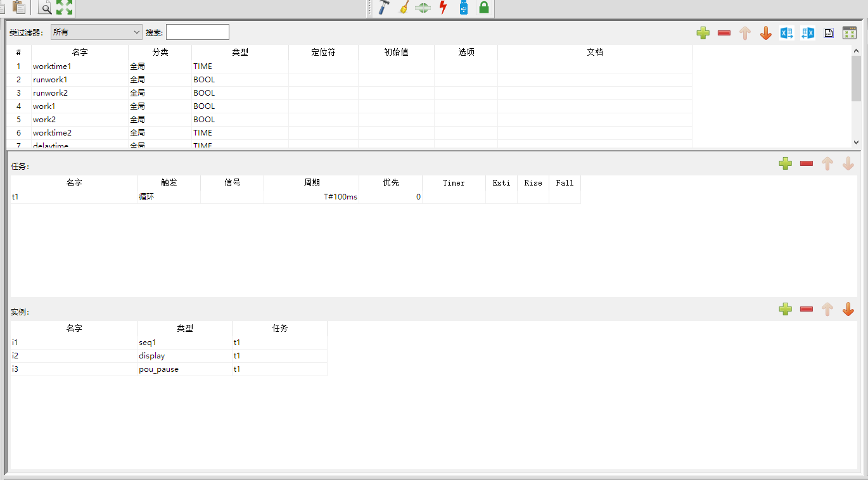Click the broom clean icon
This screenshot has height=480, width=868.
tap(403, 8)
